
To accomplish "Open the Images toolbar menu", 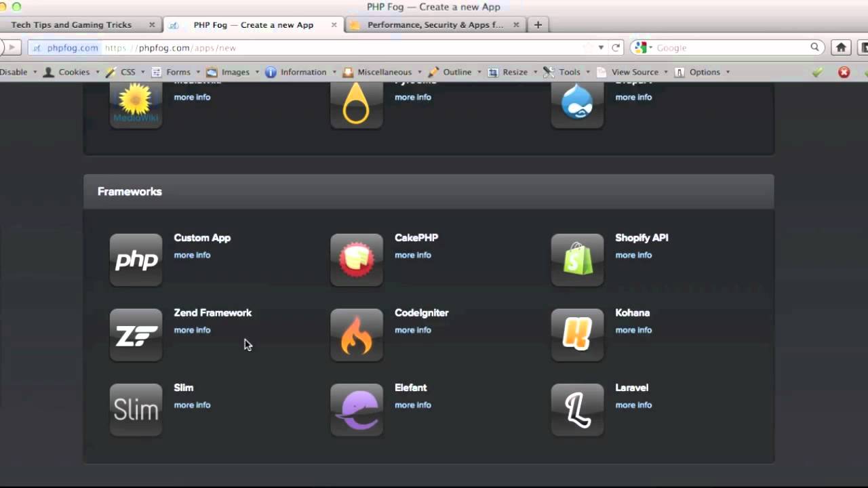I will (233, 72).
